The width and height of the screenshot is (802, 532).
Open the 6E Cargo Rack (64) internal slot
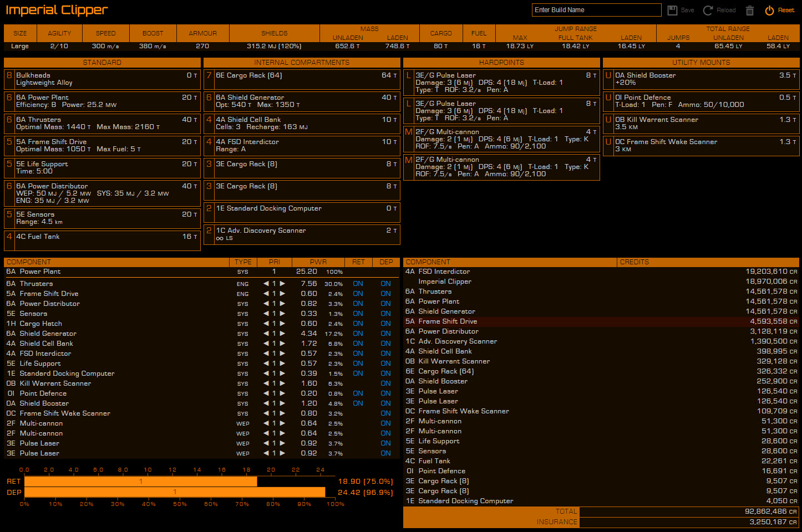tap(302, 79)
